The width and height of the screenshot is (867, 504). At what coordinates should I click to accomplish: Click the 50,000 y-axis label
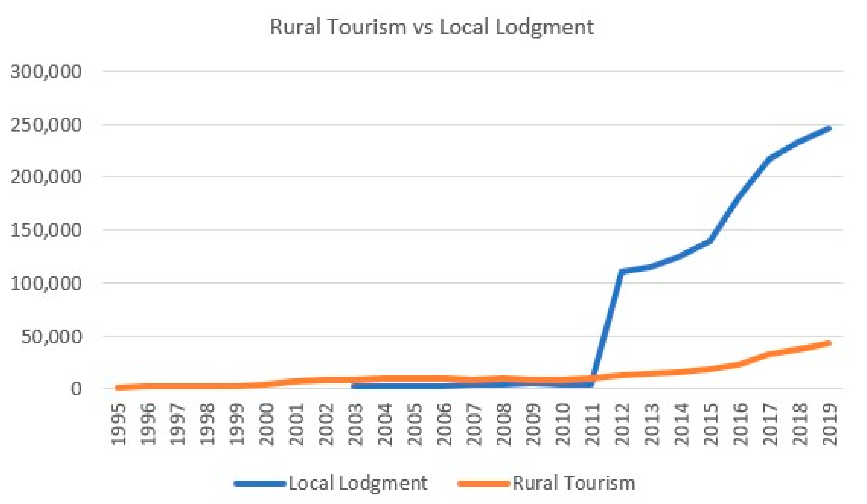pyautogui.click(x=51, y=337)
